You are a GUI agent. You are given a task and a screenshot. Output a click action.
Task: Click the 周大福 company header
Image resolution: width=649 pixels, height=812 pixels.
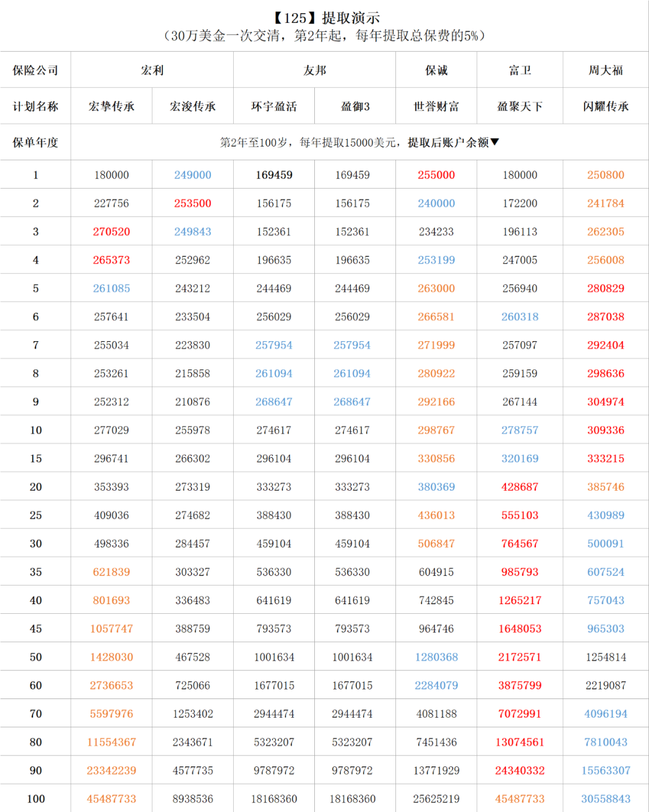tap(605, 70)
